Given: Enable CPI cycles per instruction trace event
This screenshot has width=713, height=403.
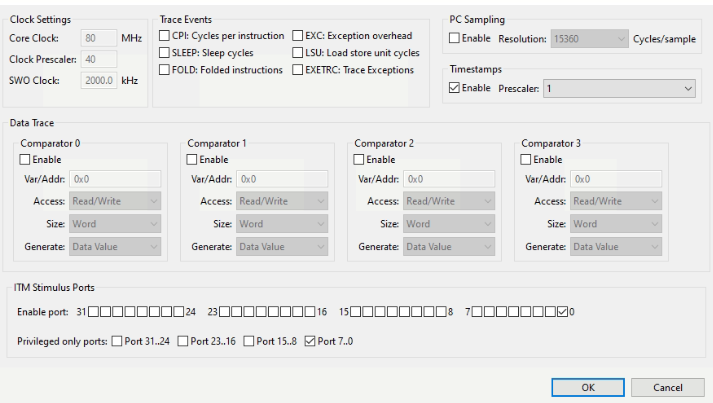Looking at the screenshot, I should tap(165, 37).
